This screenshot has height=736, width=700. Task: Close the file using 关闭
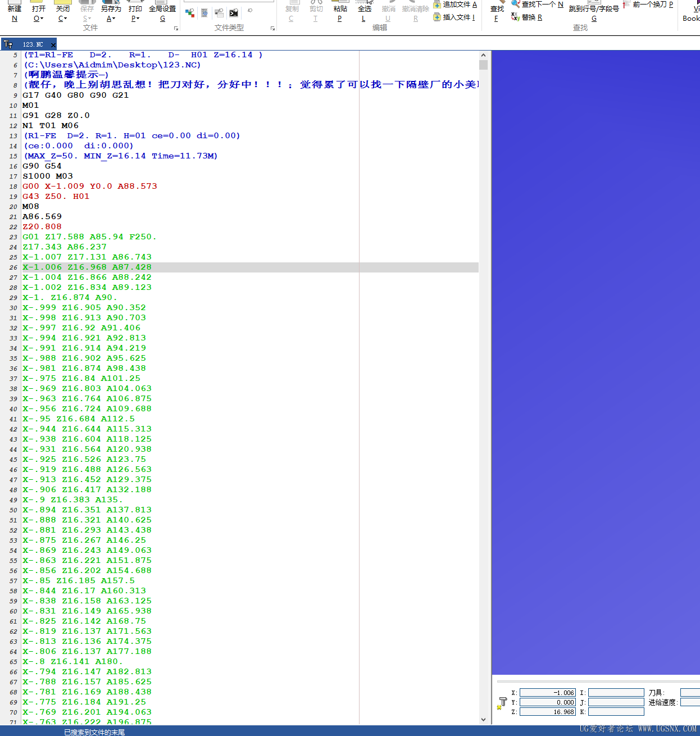62,8
